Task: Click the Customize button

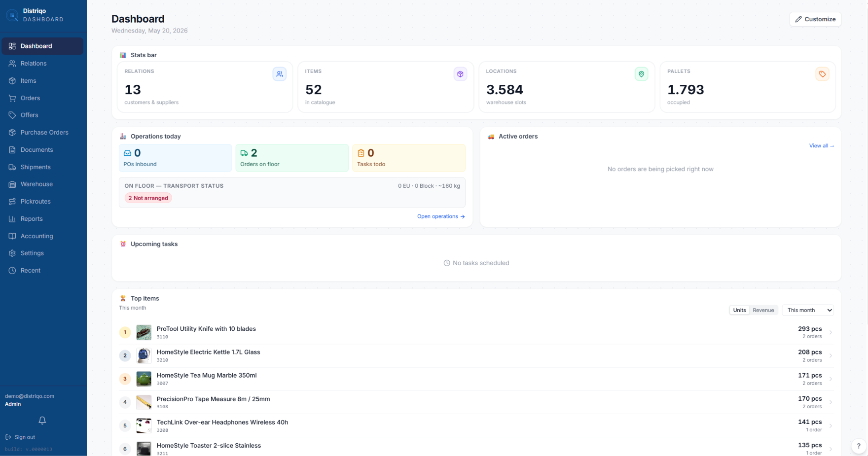Action: click(x=815, y=19)
